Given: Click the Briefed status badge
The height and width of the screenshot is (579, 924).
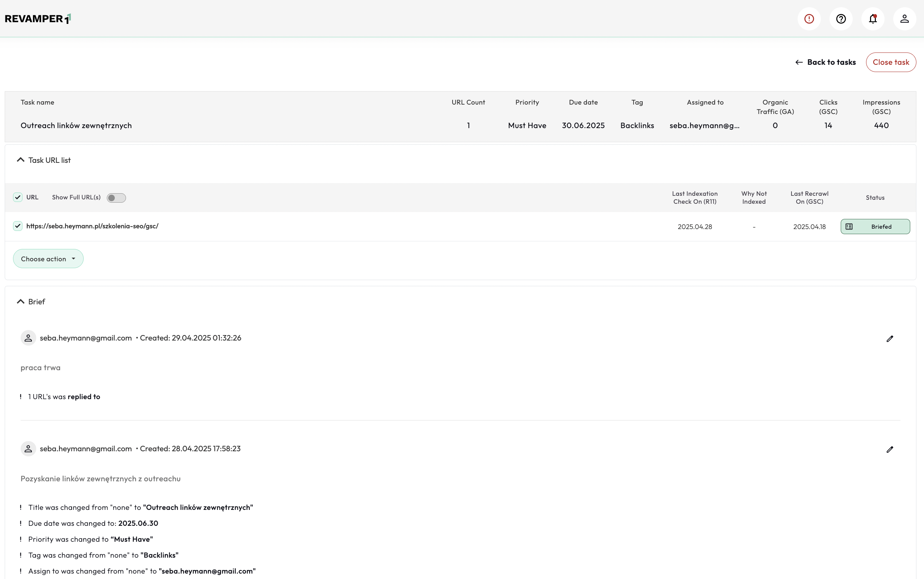Looking at the screenshot, I should tap(875, 227).
